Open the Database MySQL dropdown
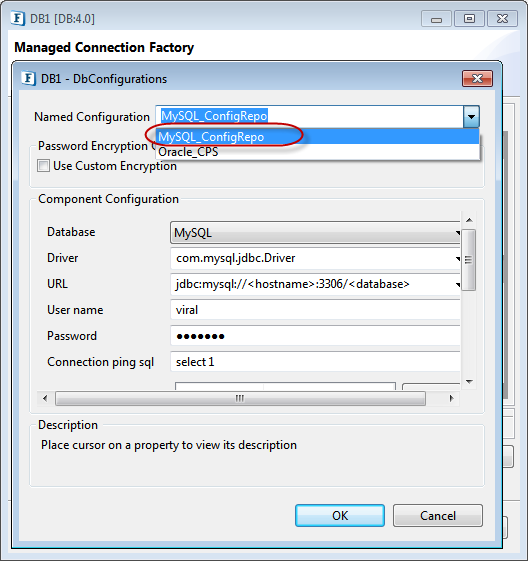The image size is (528, 561). click(x=316, y=233)
